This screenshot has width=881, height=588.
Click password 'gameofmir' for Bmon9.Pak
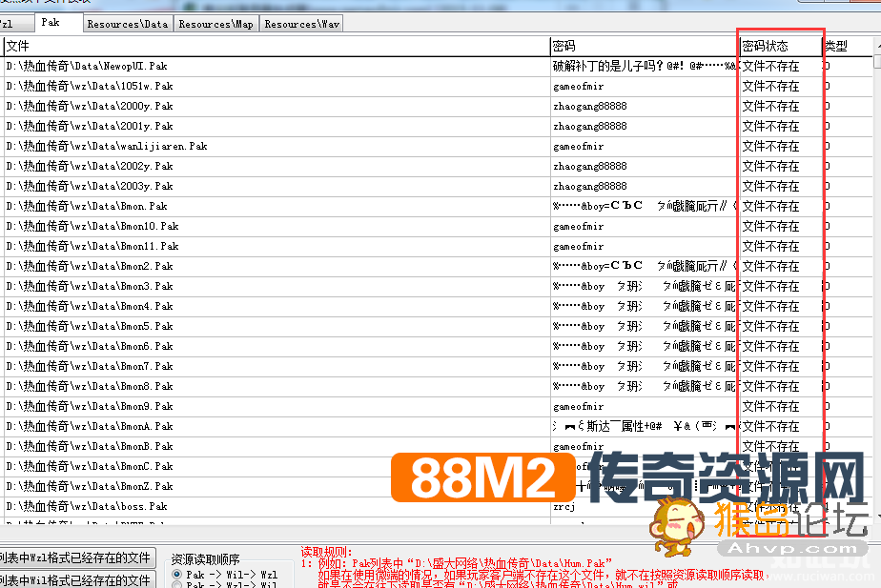pyautogui.click(x=578, y=407)
